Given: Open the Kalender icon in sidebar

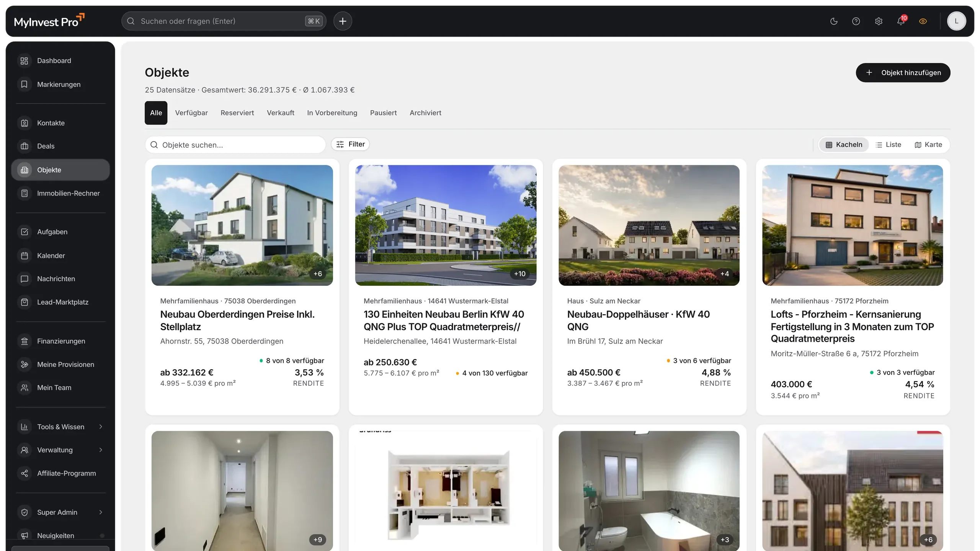Looking at the screenshot, I should point(24,256).
